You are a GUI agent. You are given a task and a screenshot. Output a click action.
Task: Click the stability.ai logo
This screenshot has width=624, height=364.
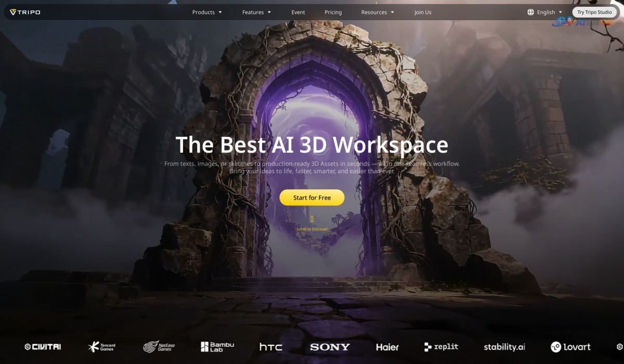coord(504,347)
